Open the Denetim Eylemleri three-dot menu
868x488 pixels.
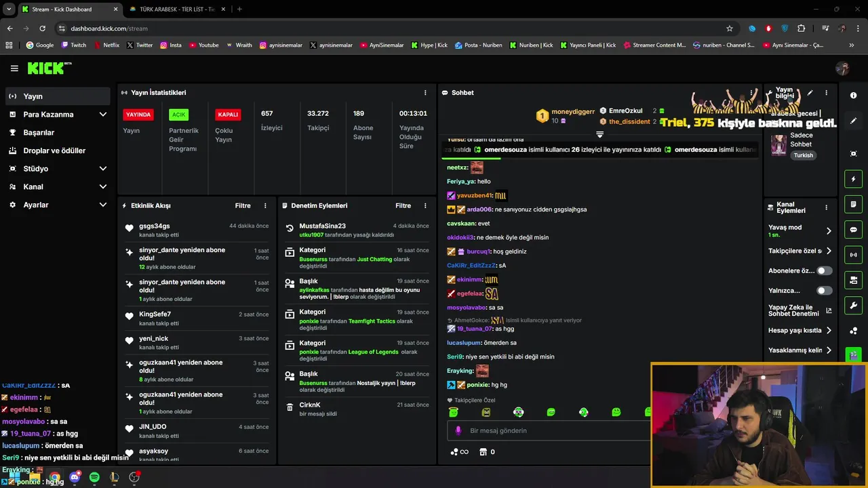coord(425,205)
